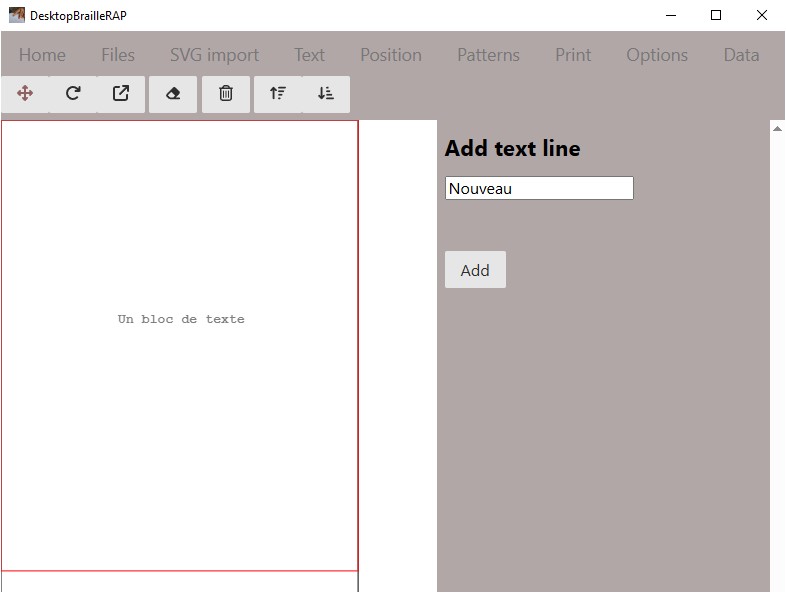The height and width of the screenshot is (593, 786).
Task: Focus the text line input containing Nouveau
Action: coord(539,188)
